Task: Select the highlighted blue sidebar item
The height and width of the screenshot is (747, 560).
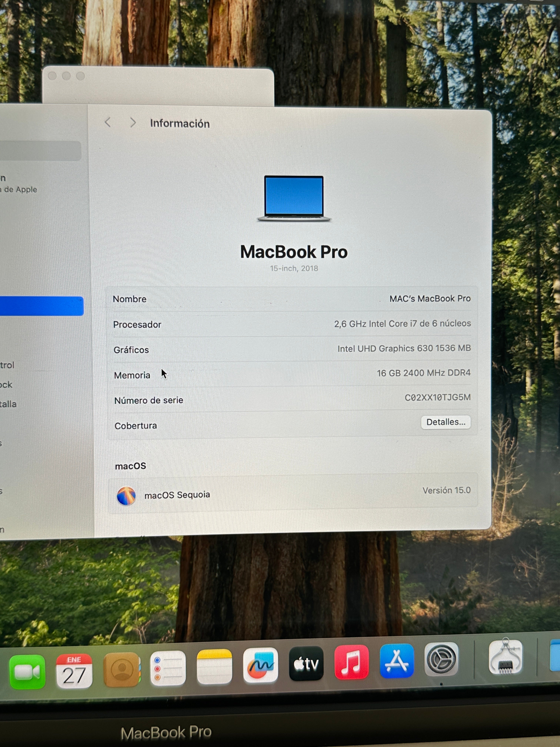Action: [x=41, y=306]
